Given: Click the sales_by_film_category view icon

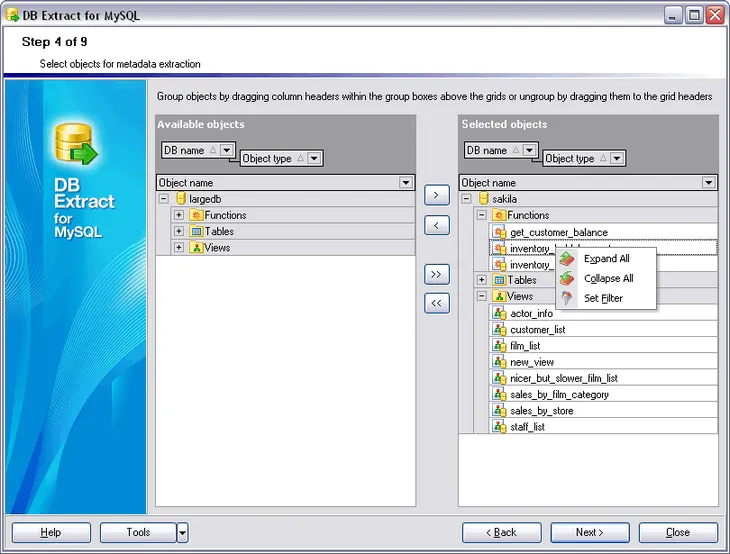Looking at the screenshot, I should tap(500, 394).
